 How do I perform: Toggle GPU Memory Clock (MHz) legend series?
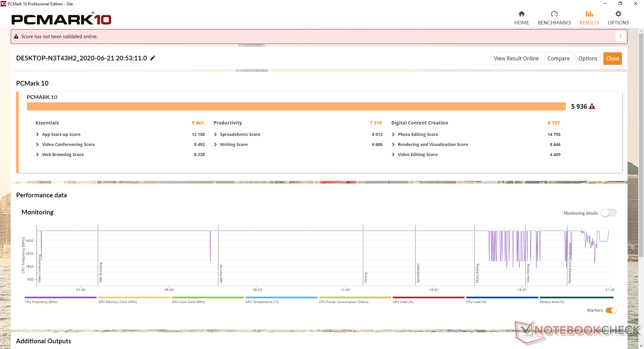point(134,300)
